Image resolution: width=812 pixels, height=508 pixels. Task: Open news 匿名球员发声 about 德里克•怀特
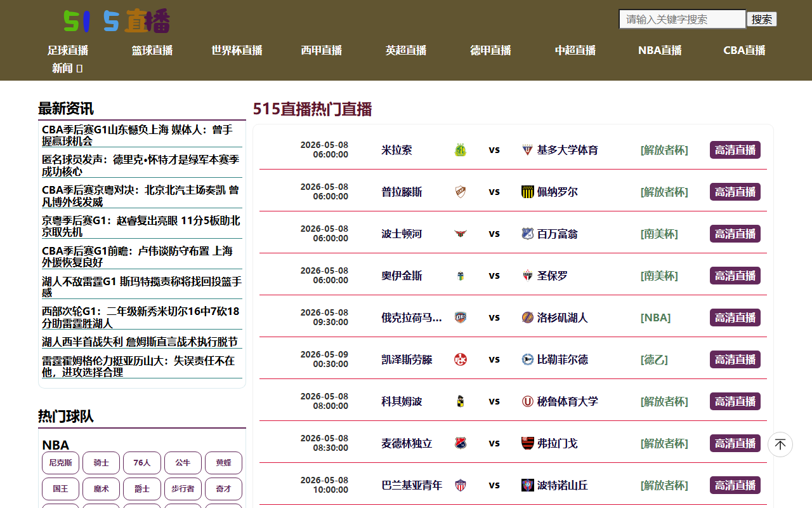pos(141,166)
